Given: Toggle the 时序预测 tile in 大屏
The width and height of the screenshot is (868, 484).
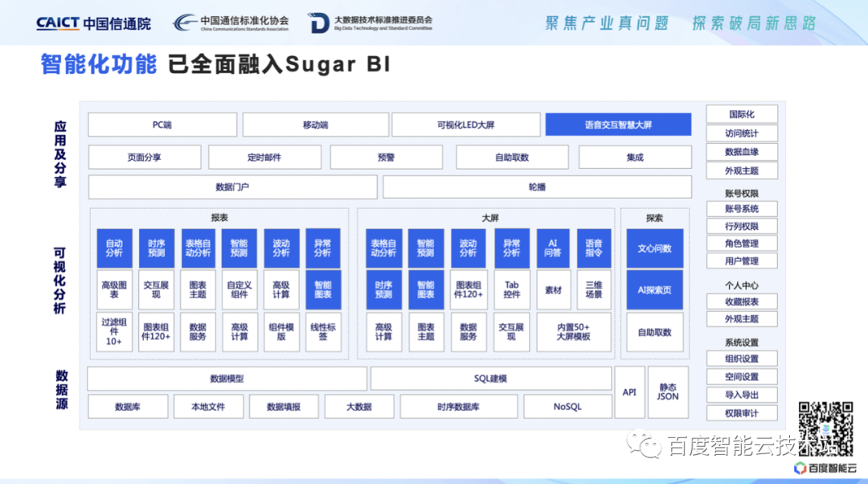Looking at the screenshot, I should [383, 290].
